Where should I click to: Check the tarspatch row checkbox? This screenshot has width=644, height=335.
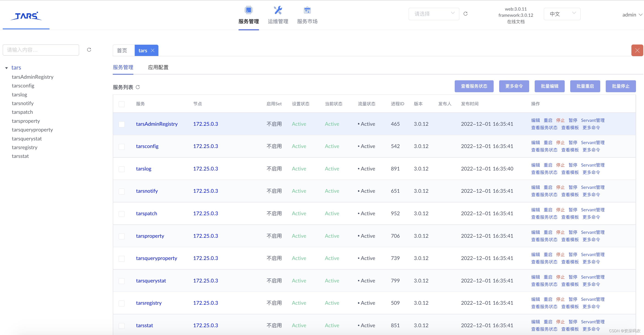tap(122, 214)
